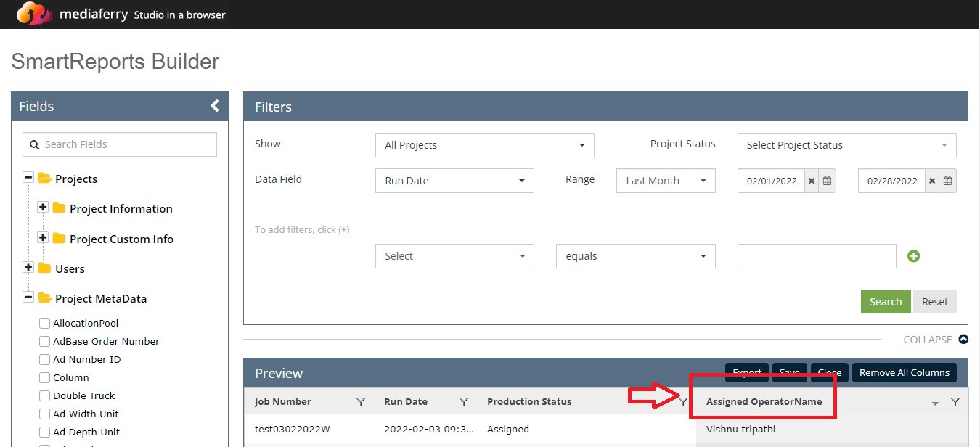Clear the 02/01/2022 start date
Viewport: 980px width, 447px height.
[x=812, y=181]
